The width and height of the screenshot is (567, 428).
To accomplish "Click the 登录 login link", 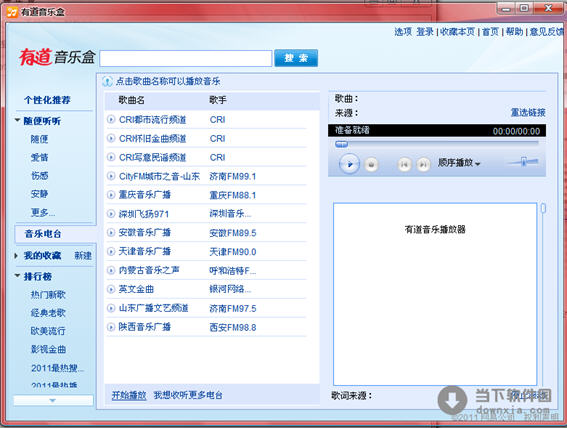I will 425,32.
